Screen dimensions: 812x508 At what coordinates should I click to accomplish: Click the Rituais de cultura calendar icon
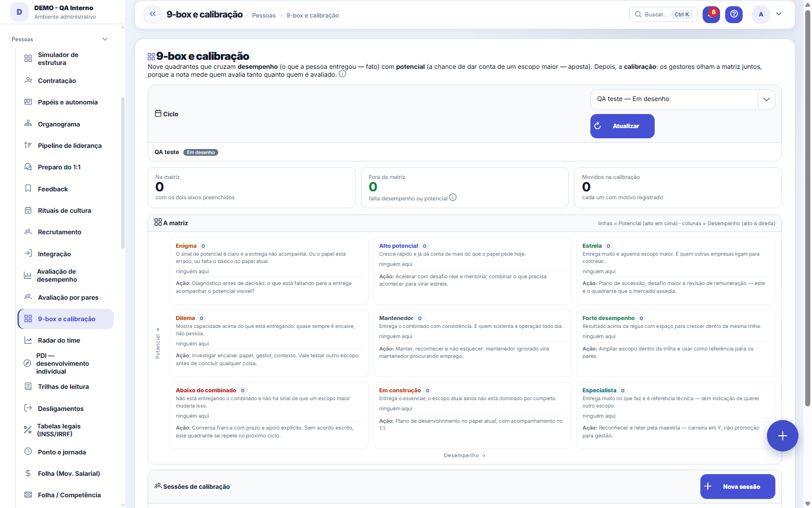[x=28, y=211]
